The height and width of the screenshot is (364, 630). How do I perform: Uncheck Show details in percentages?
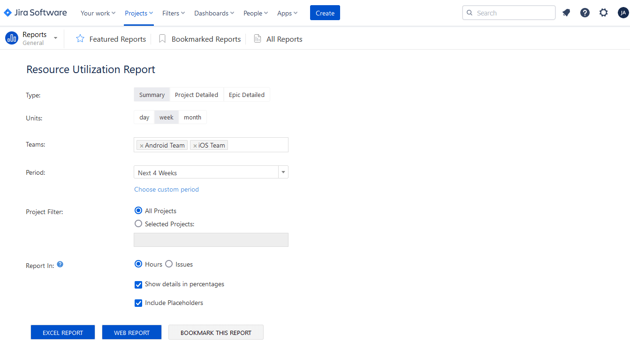[x=138, y=284]
